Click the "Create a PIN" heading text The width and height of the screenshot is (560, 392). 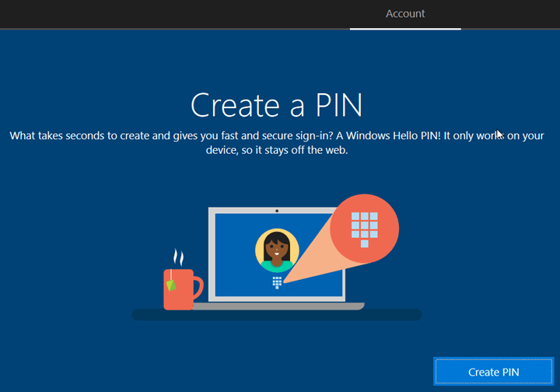pyautogui.click(x=277, y=104)
